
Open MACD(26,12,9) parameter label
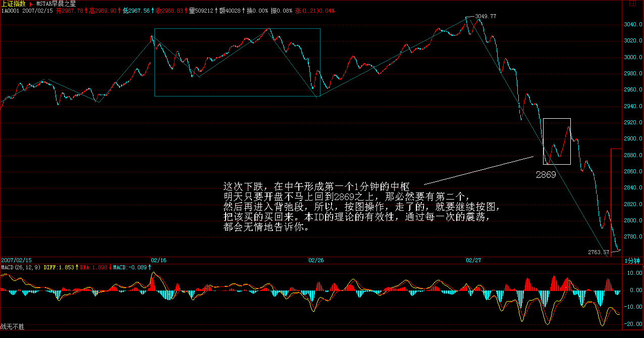(x=21, y=267)
